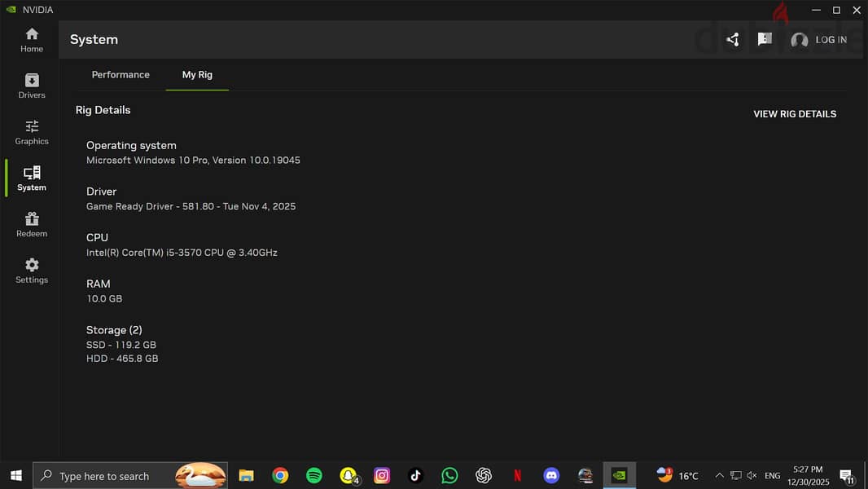Click the Microsoft Windows 10 Pro version text

coord(193,160)
